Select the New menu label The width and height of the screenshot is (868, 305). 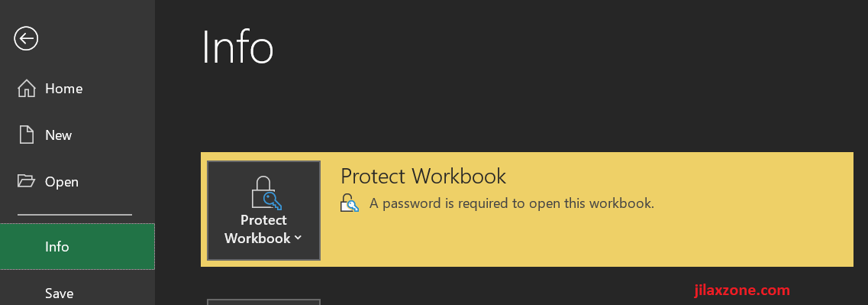pyautogui.click(x=59, y=135)
